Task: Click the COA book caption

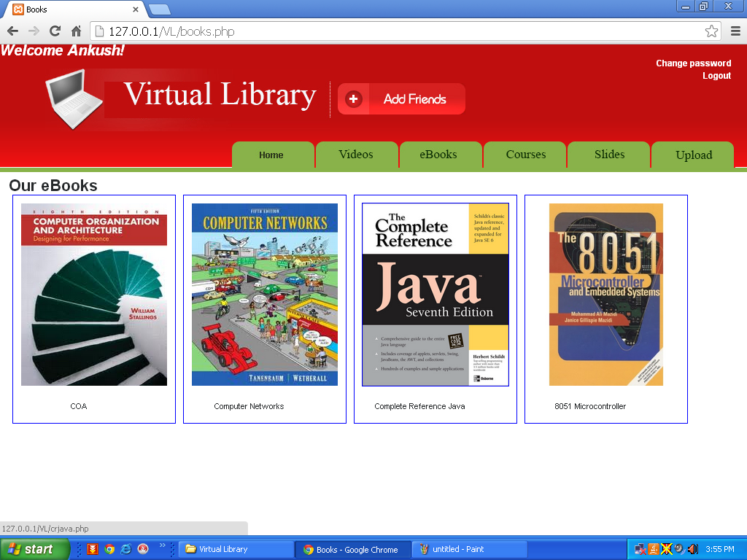Action: [x=79, y=406]
